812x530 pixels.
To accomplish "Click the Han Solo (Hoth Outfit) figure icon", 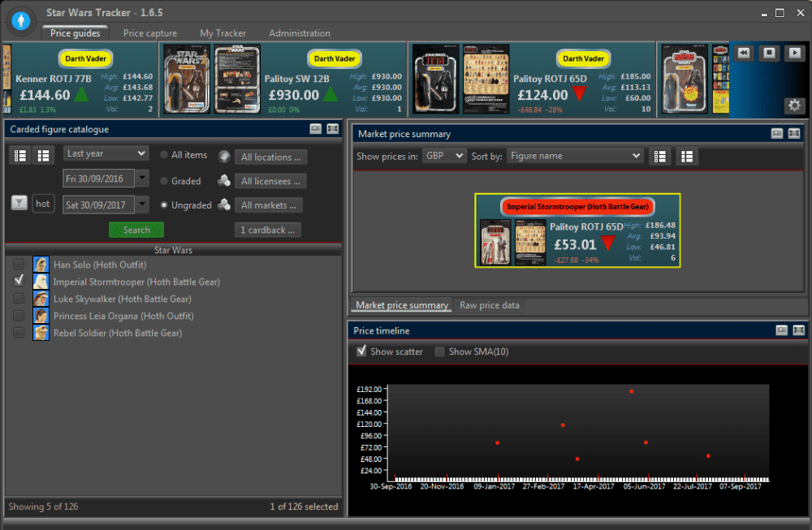I will [41, 265].
